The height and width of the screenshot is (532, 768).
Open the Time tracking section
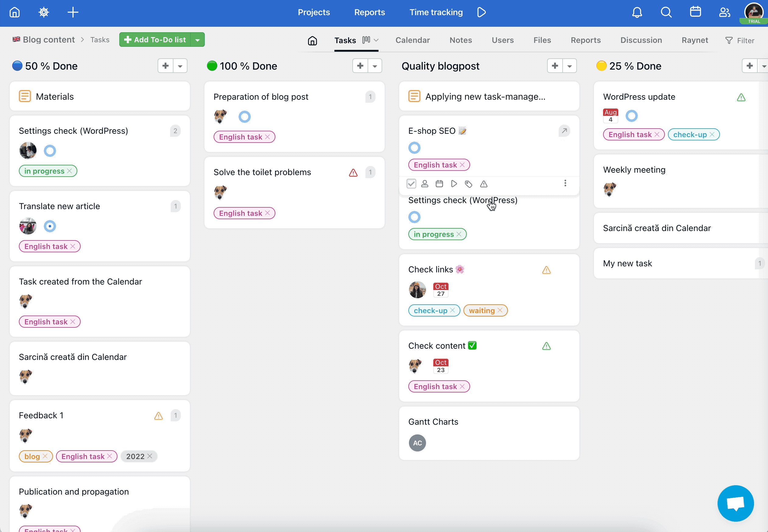(436, 12)
